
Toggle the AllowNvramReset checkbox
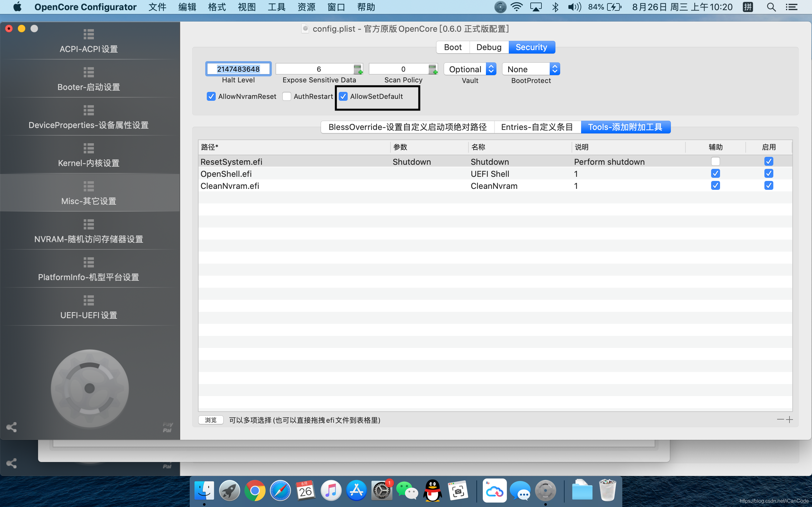(211, 96)
